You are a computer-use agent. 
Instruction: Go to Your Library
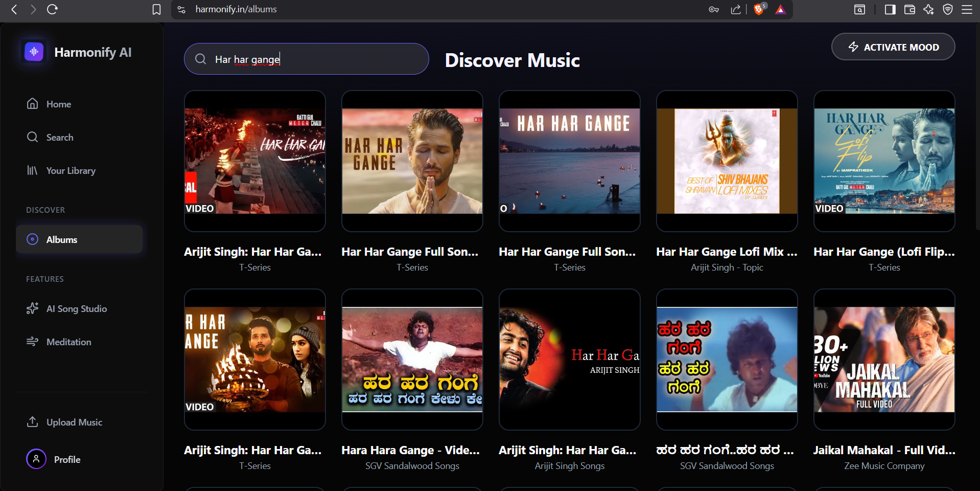tap(79, 170)
